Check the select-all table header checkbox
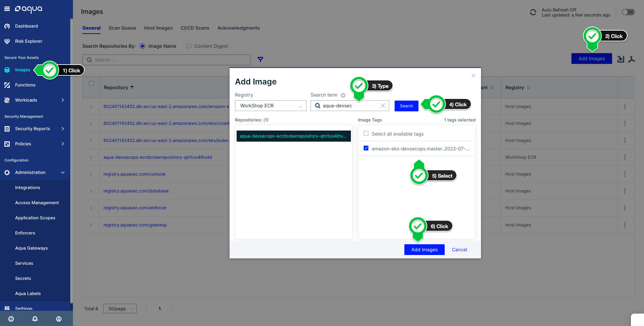 coord(91,83)
